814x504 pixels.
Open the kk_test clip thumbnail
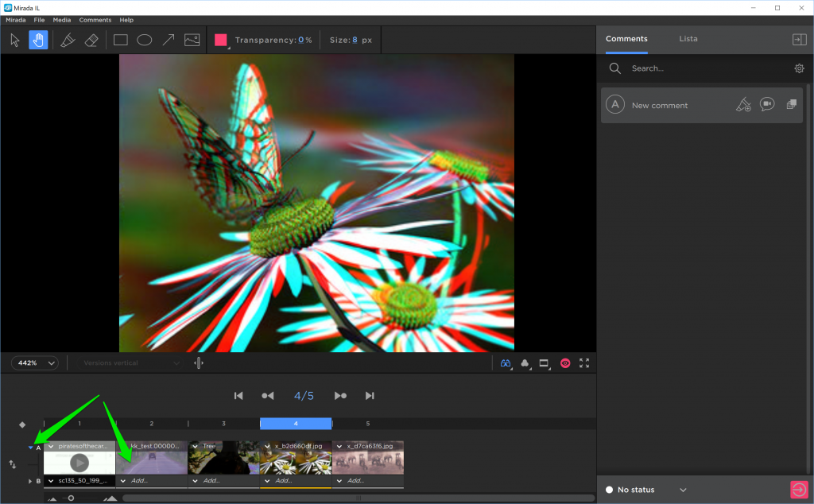(152, 463)
